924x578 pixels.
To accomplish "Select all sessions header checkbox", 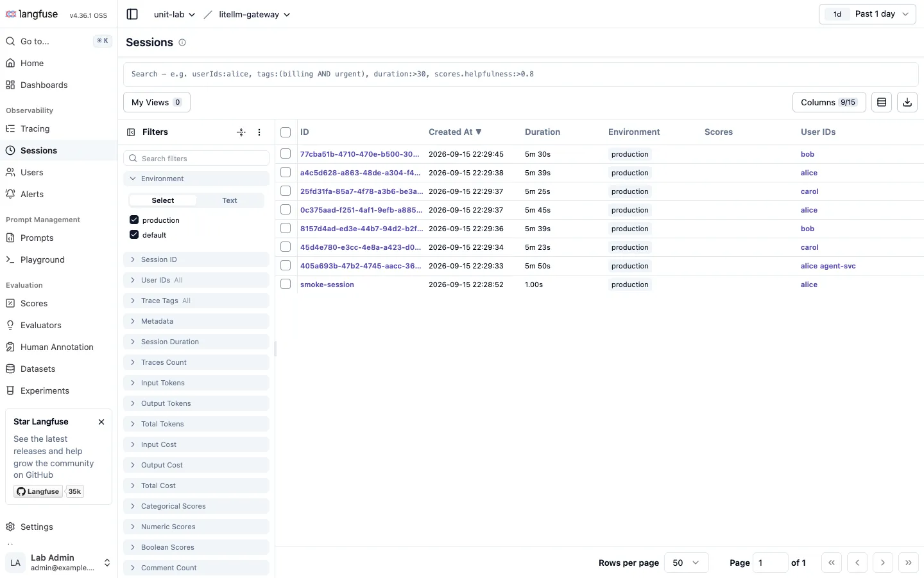I will pos(286,132).
